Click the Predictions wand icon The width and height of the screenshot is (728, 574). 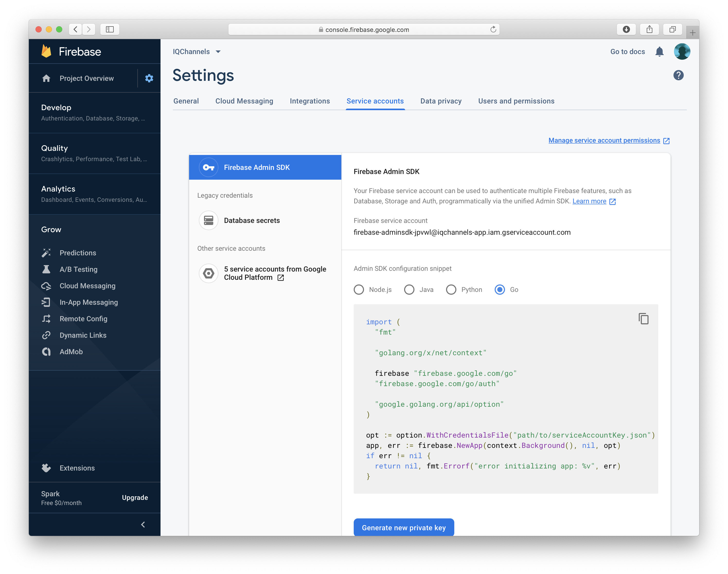[46, 253]
